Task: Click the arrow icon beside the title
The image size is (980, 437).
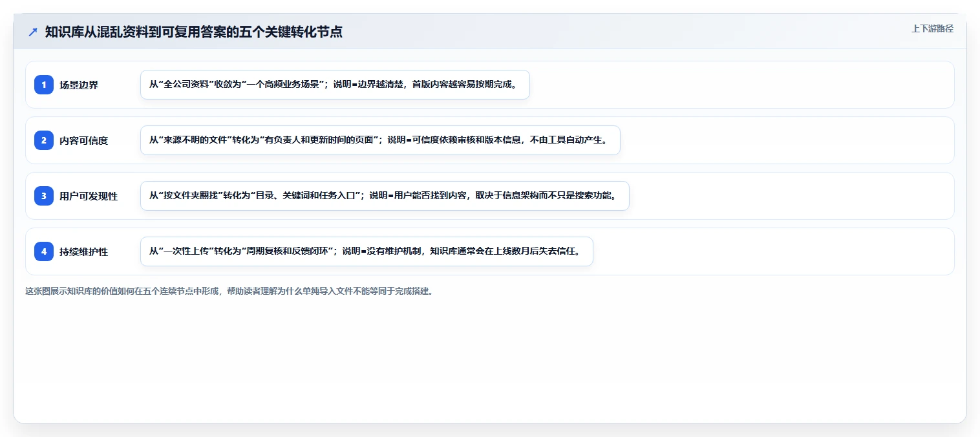Action: (x=33, y=32)
